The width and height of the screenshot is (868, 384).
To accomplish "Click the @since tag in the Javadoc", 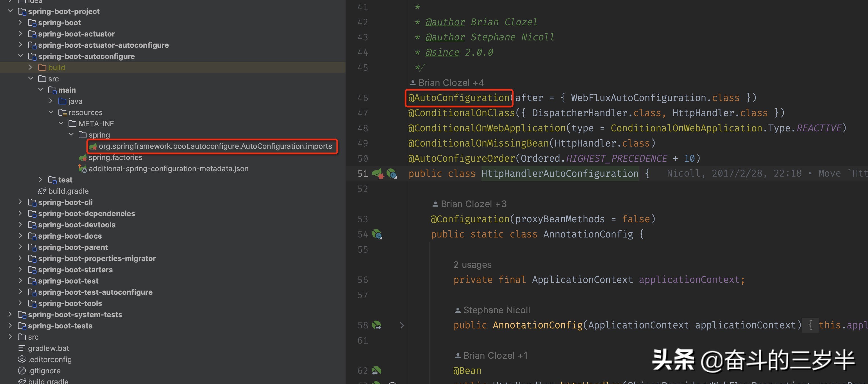I will [x=442, y=52].
